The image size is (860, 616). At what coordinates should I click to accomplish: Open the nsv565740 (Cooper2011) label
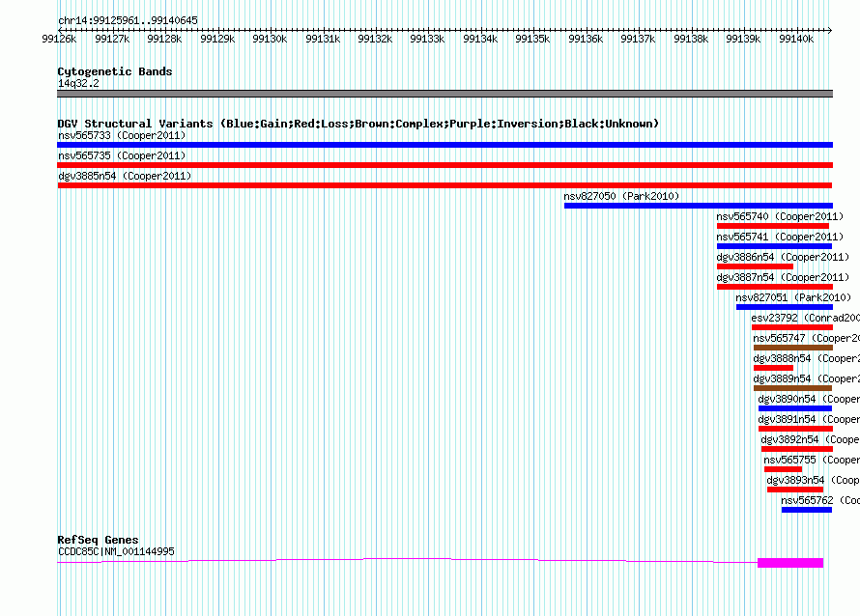pos(780,216)
